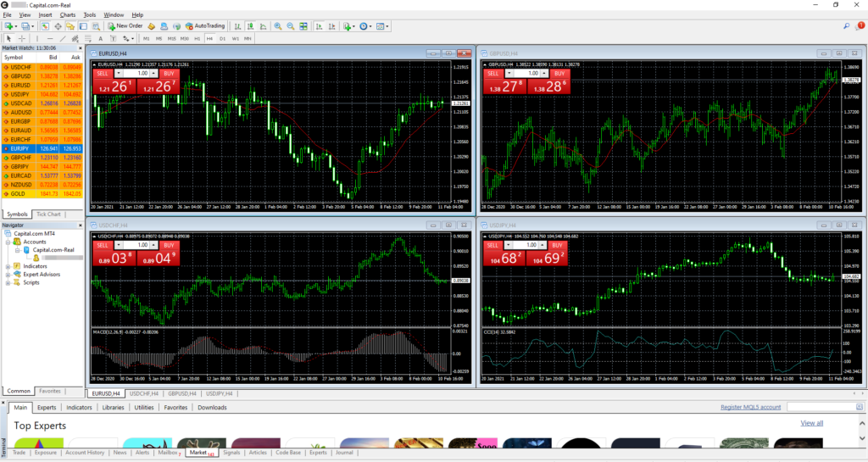Choose the trendline drawing tool

64,38
